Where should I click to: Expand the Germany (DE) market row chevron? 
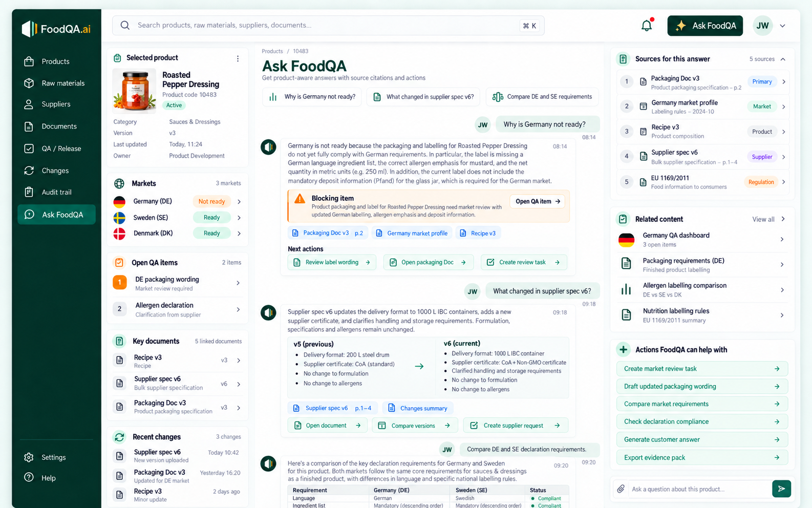click(x=239, y=202)
